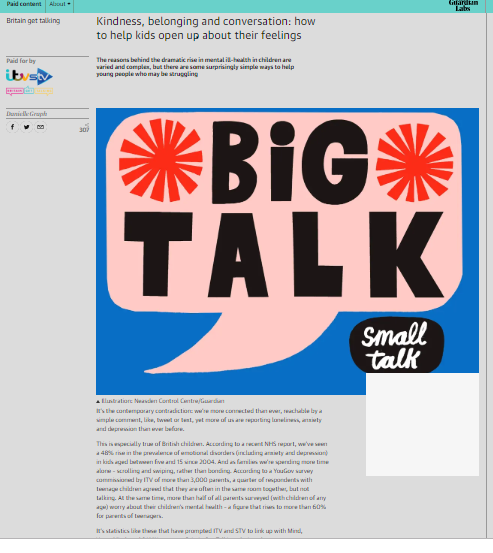Toggle the illustration caption triangle
This screenshot has height=553, width=493.
98,401
